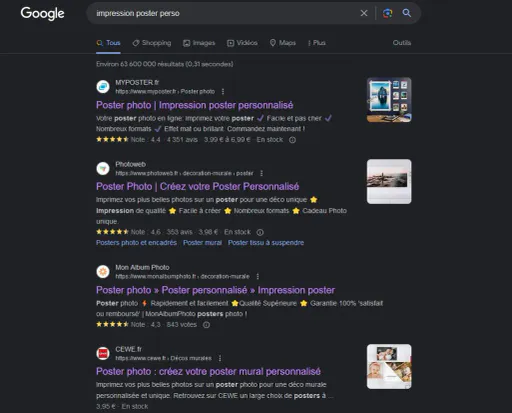The width and height of the screenshot is (512, 413).
Task: Open three-dot menu for Mon Album Photo
Action: (258, 276)
